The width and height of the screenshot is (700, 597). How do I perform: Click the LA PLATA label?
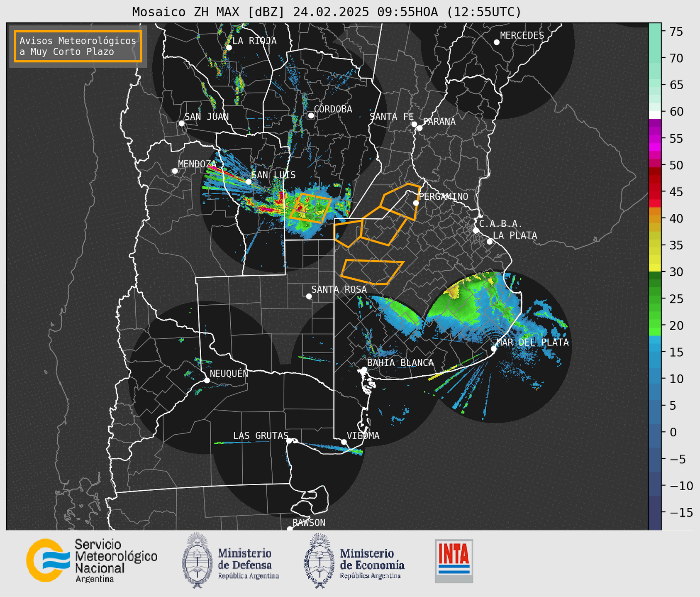pos(515,235)
